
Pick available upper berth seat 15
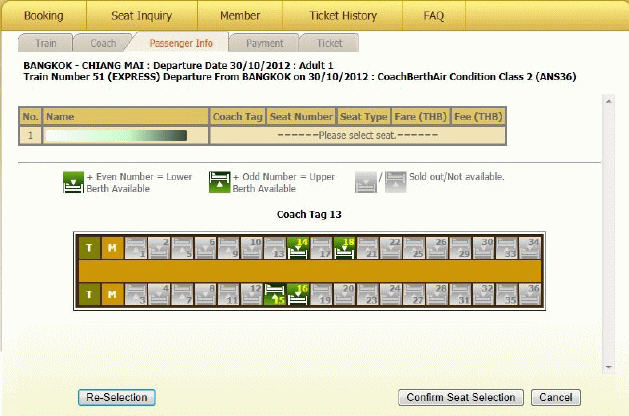coord(275,294)
